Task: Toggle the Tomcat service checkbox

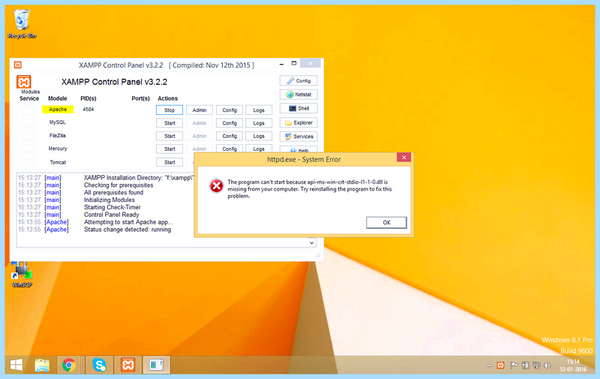Action: 30,162
